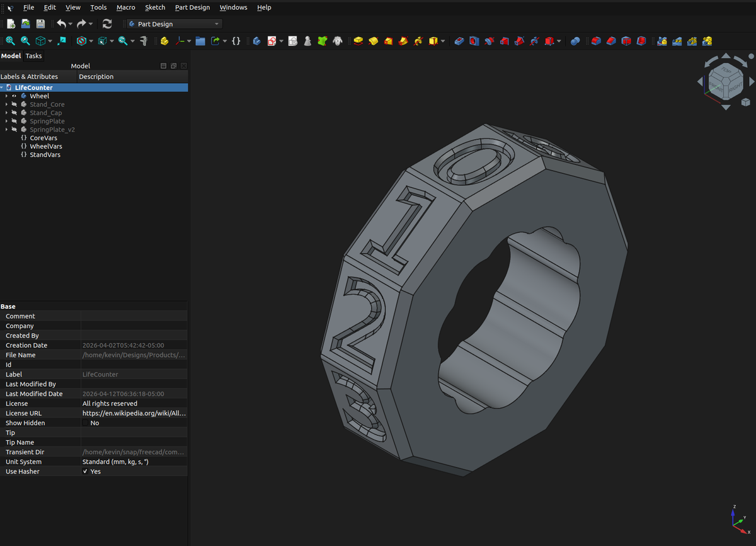Refresh and recompute the document
The image size is (756, 546).
pyautogui.click(x=107, y=24)
